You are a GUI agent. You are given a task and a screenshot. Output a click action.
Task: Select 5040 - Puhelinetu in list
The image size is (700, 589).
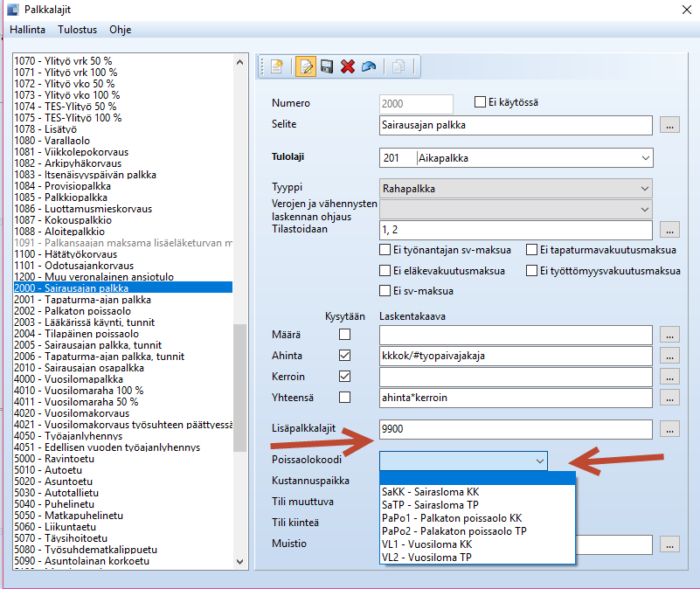[122, 504]
